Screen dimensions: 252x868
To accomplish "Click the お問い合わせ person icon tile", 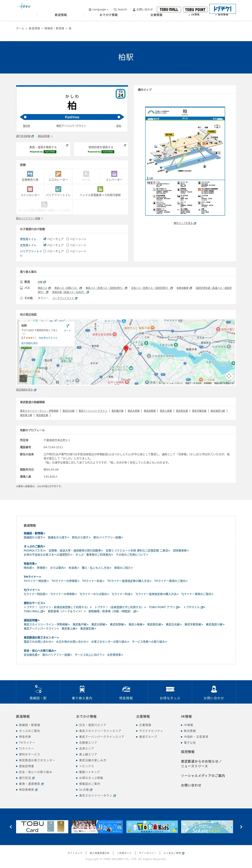I will click(x=214, y=691).
